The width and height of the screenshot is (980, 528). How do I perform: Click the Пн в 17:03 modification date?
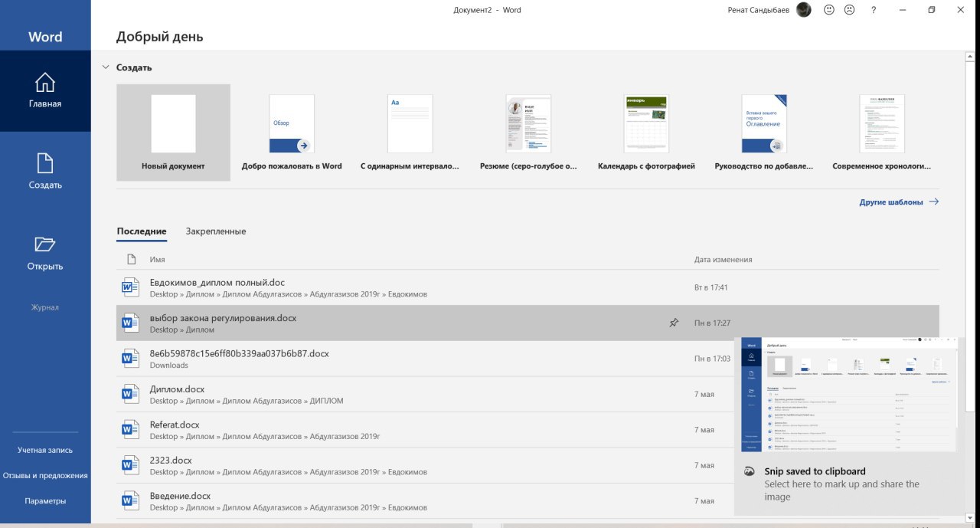pos(712,359)
